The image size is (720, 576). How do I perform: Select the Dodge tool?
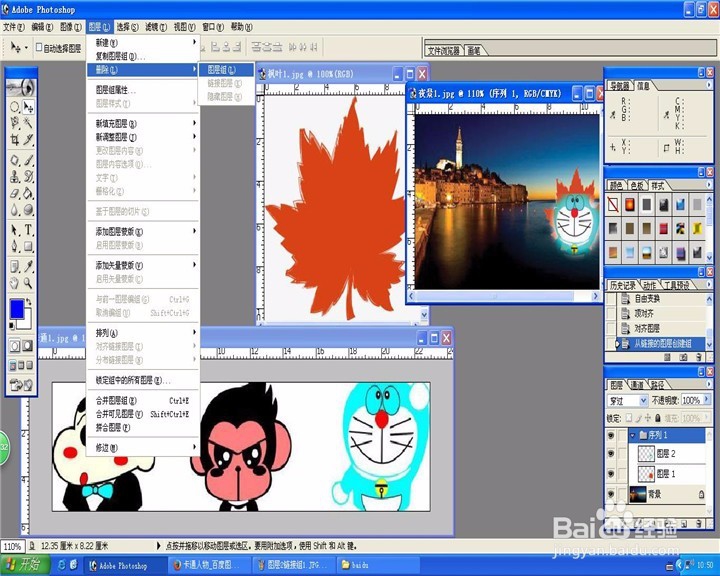28,209
